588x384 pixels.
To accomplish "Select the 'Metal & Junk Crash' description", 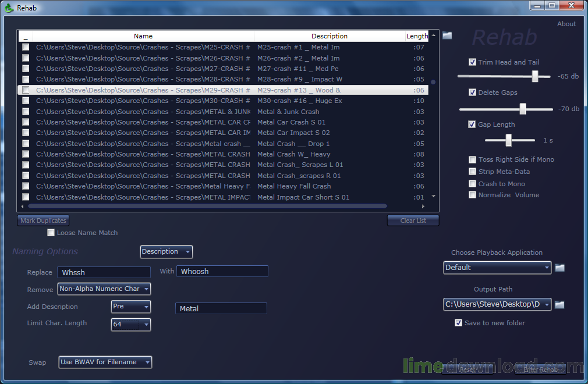I will (288, 112).
